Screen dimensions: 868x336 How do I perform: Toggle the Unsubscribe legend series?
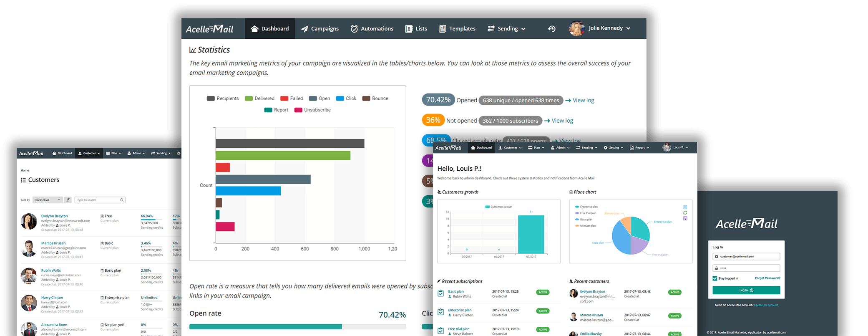pyautogui.click(x=312, y=110)
